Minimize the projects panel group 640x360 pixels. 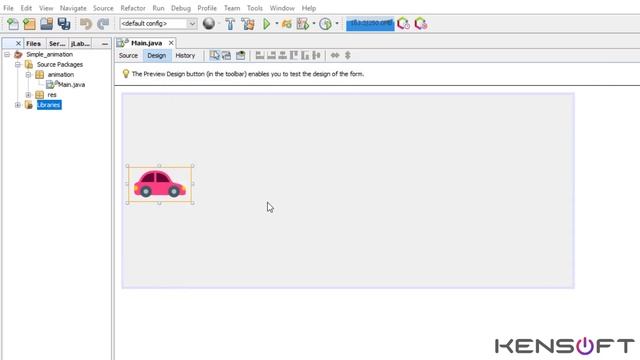tap(105, 43)
